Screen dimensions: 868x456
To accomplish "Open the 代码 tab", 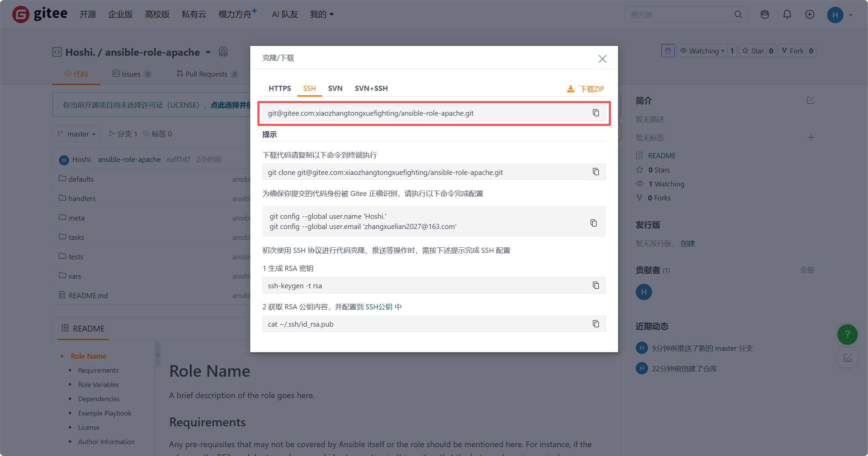I will tap(76, 74).
